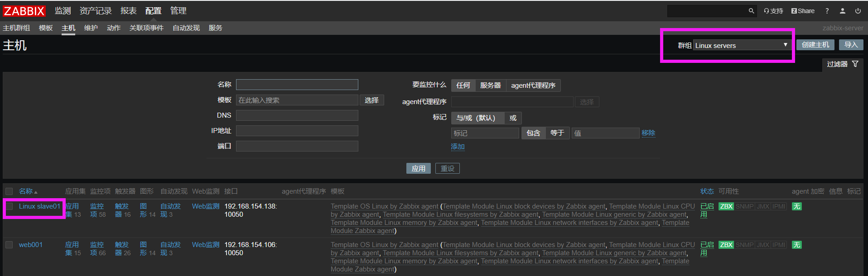Click the encryption 无 badge for web001

[x=796, y=245]
